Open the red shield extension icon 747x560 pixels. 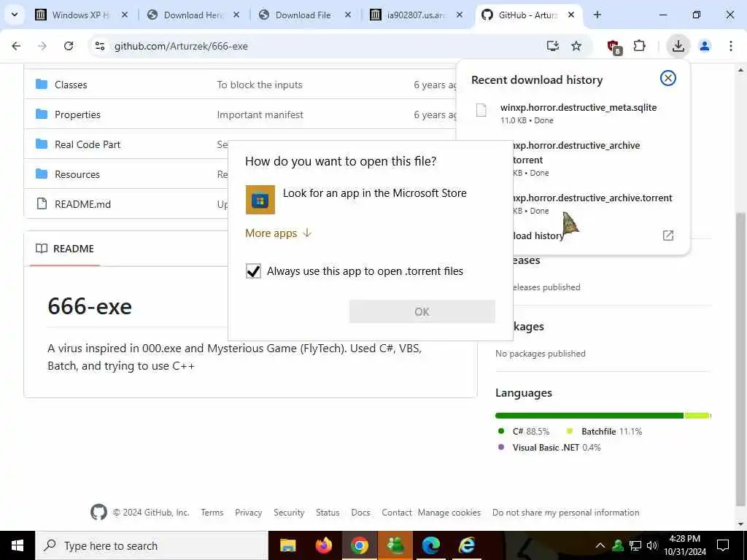(614, 47)
